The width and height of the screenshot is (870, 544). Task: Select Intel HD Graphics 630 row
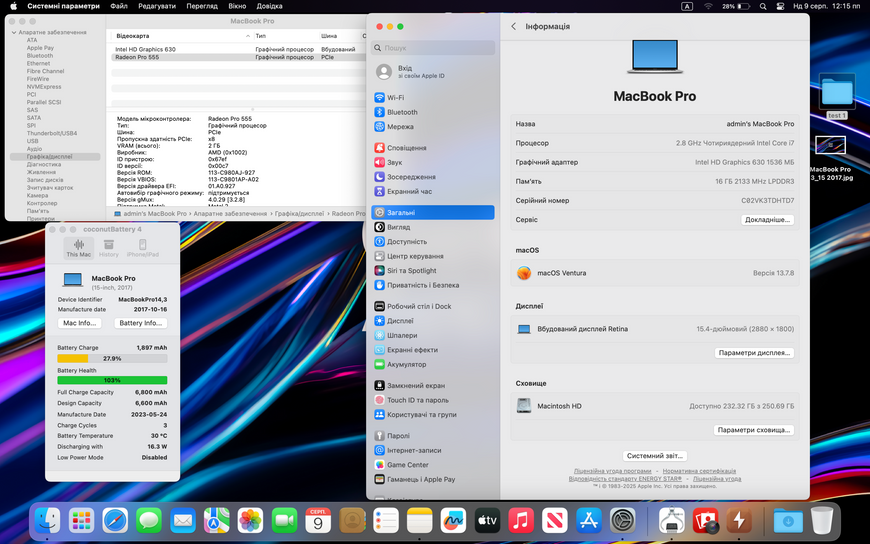pyautogui.click(x=239, y=49)
